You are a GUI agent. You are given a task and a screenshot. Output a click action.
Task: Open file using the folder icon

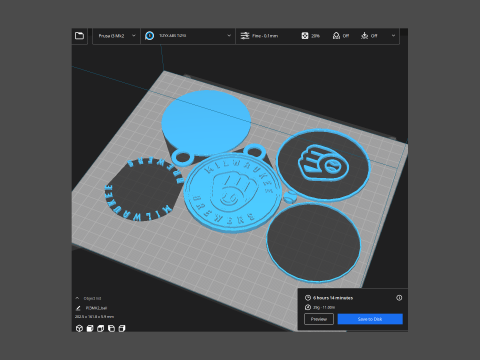(x=79, y=36)
